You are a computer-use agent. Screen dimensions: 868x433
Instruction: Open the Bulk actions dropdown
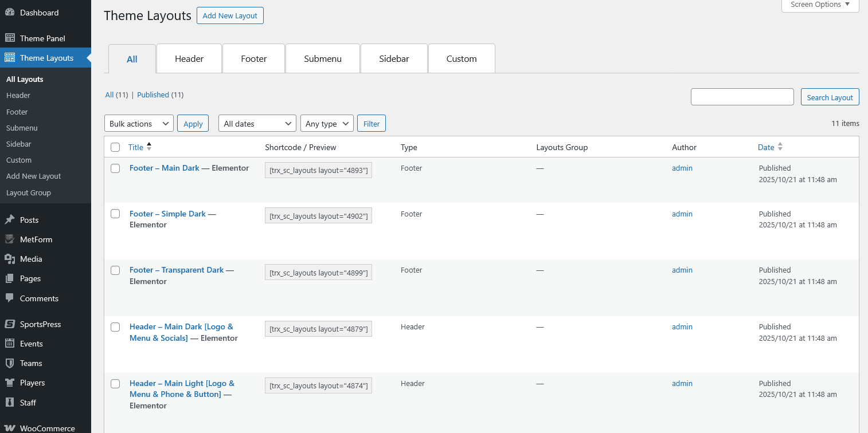(139, 124)
